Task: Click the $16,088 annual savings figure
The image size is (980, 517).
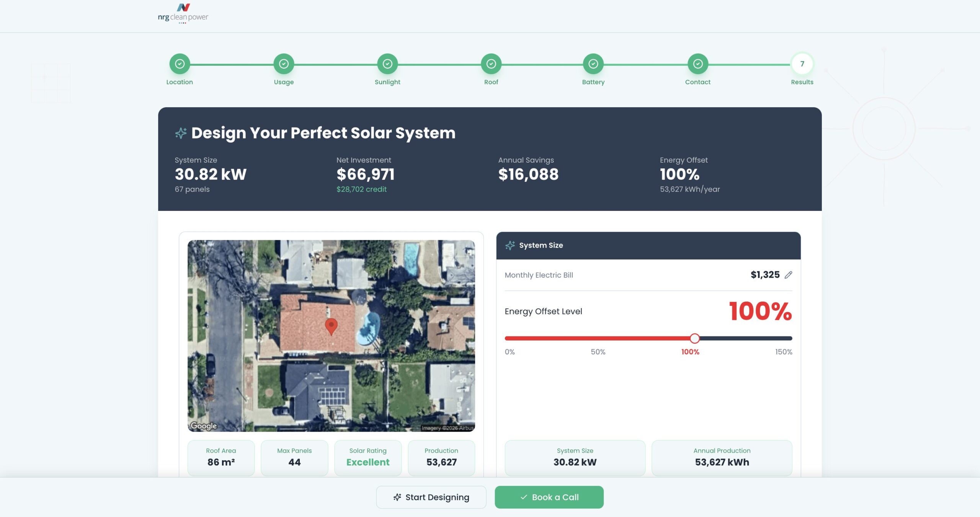Action: point(528,175)
